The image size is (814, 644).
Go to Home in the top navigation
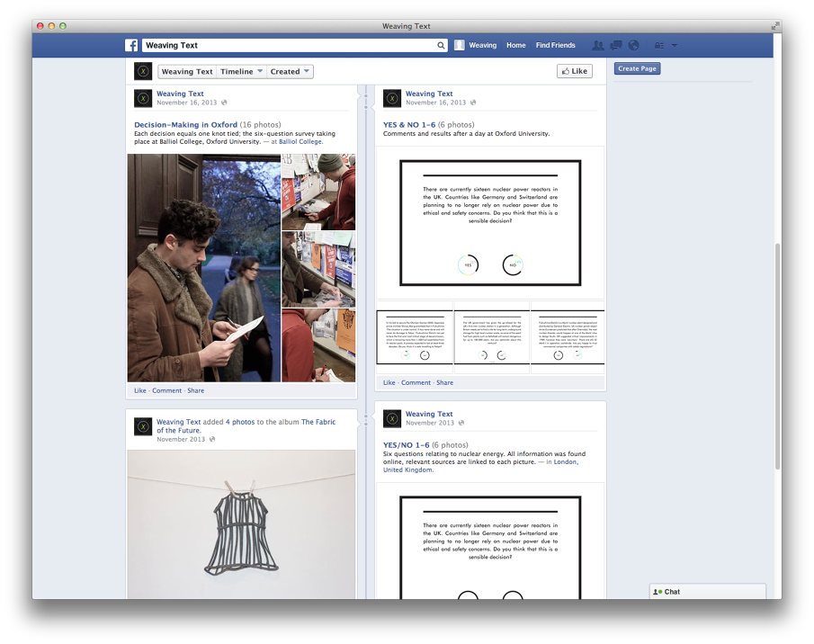coord(515,44)
